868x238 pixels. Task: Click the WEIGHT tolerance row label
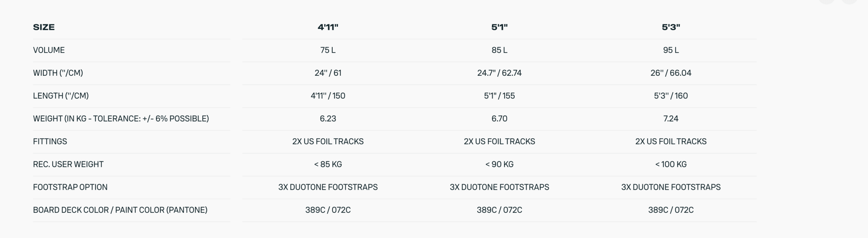coord(121,118)
